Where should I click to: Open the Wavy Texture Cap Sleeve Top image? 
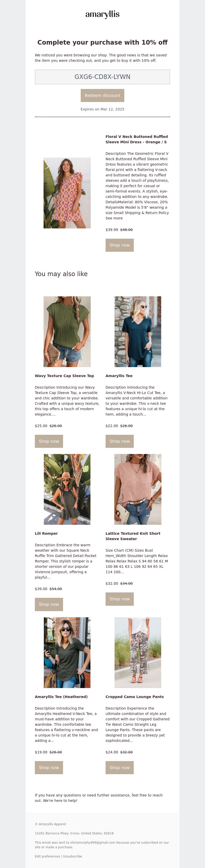[67, 331]
